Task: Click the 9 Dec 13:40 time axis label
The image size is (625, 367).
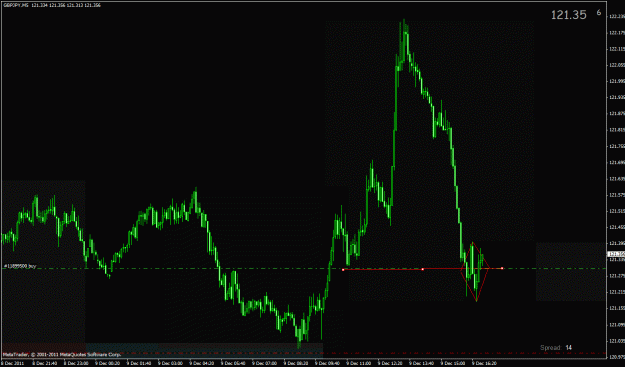Action: click(x=422, y=363)
